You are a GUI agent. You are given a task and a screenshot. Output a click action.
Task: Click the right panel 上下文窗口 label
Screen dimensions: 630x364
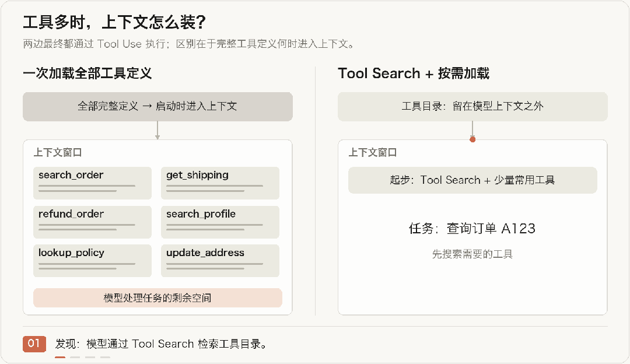coord(373,153)
